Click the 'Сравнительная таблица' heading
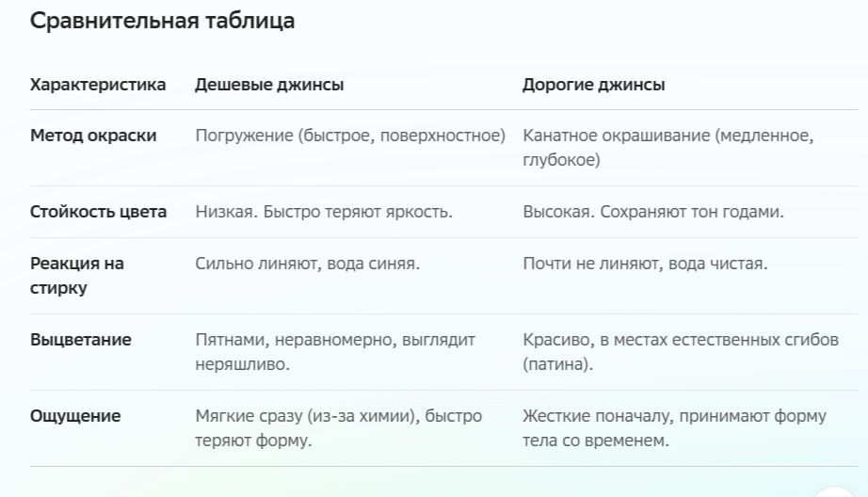This screenshot has width=868, height=497. coord(162,21)
